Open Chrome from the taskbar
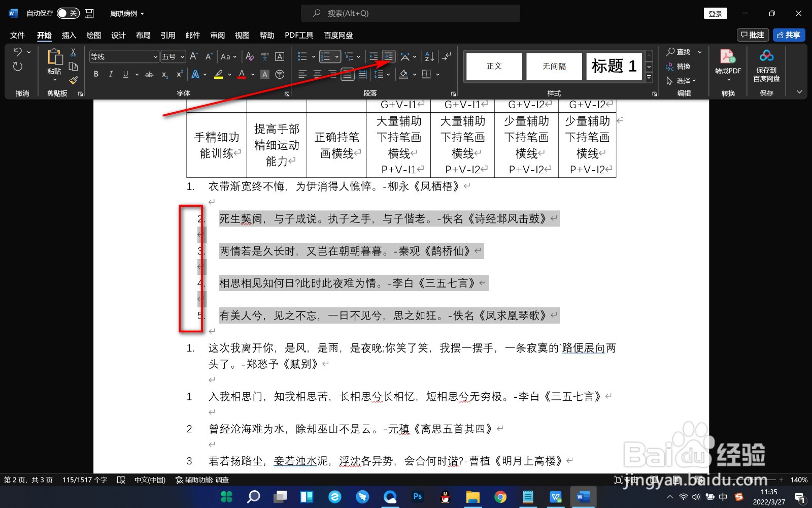Screen dimensions: 812x508 click(500, 497)
